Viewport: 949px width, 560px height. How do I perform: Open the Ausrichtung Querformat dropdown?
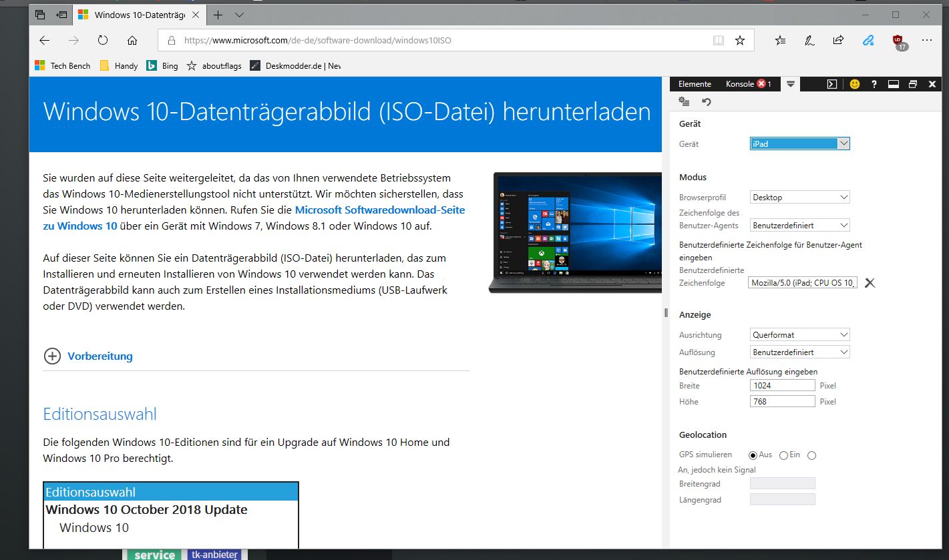click(800, 334)
